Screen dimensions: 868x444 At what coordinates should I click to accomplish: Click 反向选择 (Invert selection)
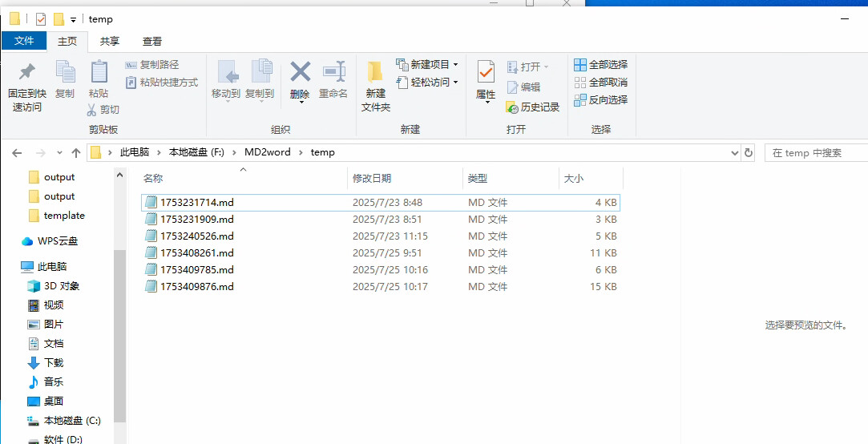(x=600, y=100)
